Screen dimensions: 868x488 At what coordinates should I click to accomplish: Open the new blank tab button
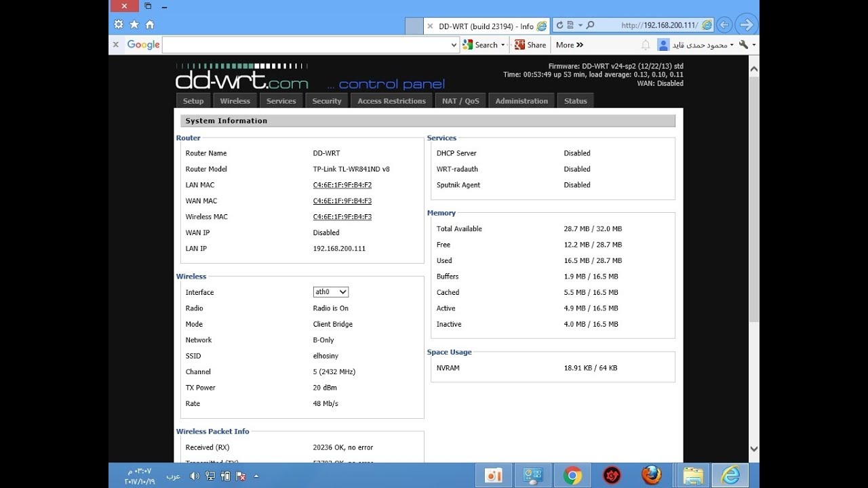pos(414,26)
